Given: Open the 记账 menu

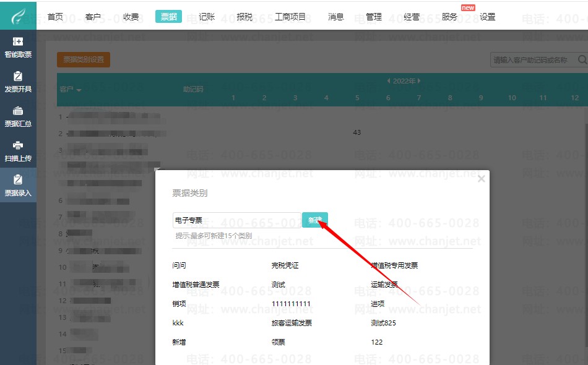Looking at the screenshot, I should coord(207,17).
